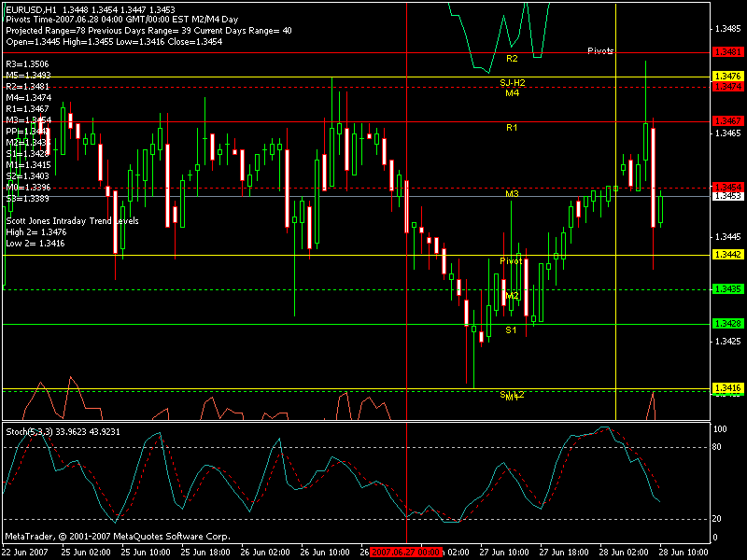
Task: Click the green 1.3435 price tag
Action: coord(727,289)
